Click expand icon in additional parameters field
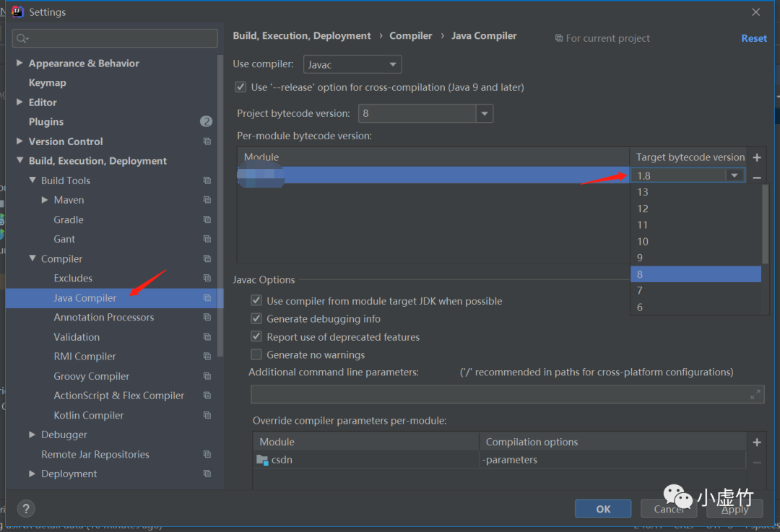Viewport: 780px width, 532px height. point(755,394)
